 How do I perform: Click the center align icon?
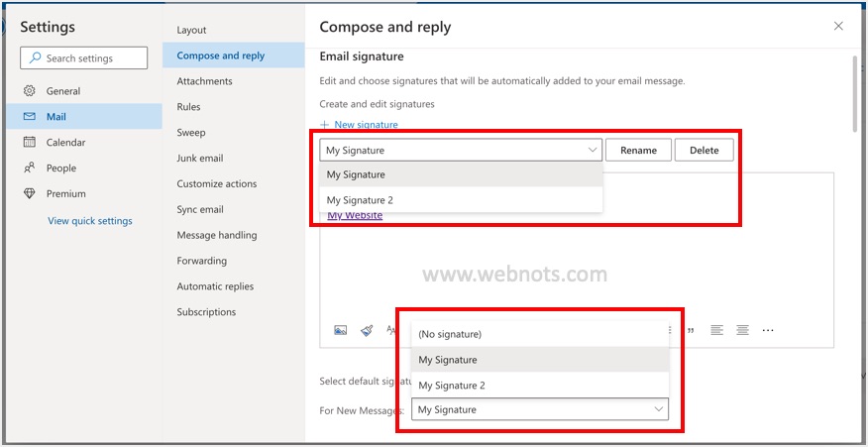coord(742,330)
